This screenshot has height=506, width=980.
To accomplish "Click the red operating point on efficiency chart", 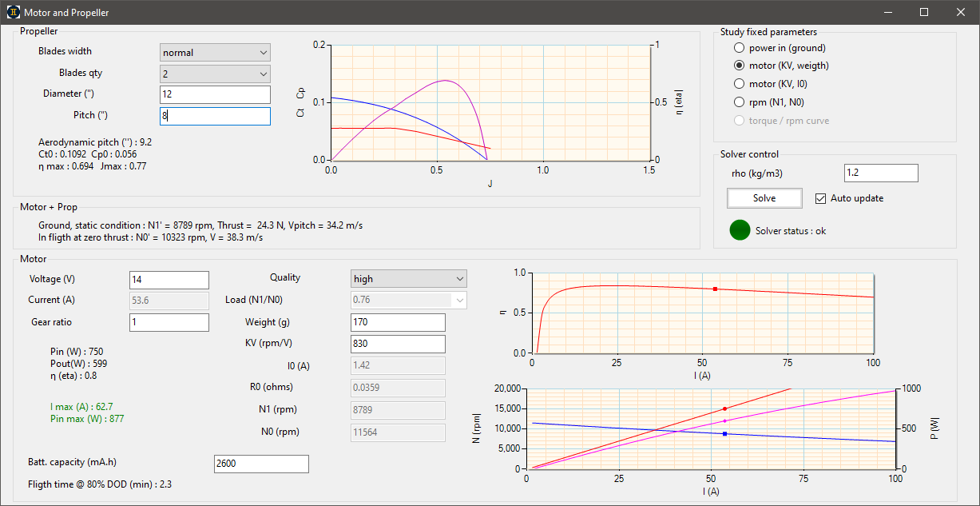I will click(715, 289).
